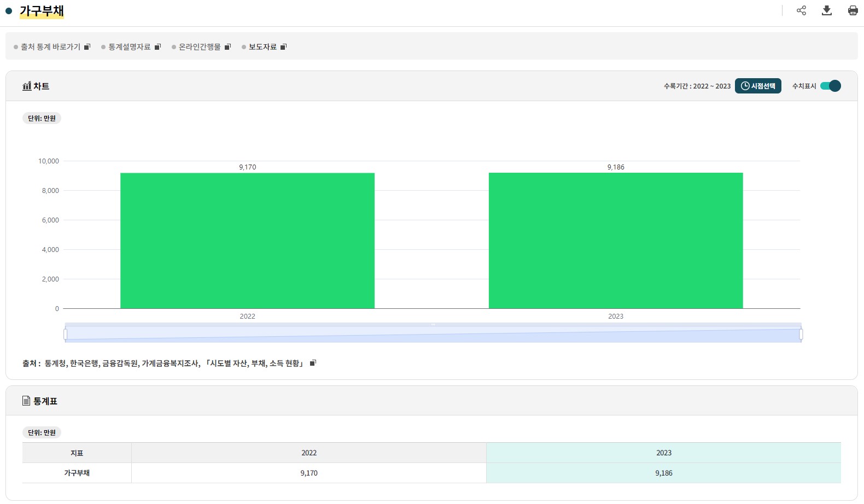Click external-link icon next to 온라인간행물
Image resolution: width=864 pixels, height=504 pixels.
point(228,47)
